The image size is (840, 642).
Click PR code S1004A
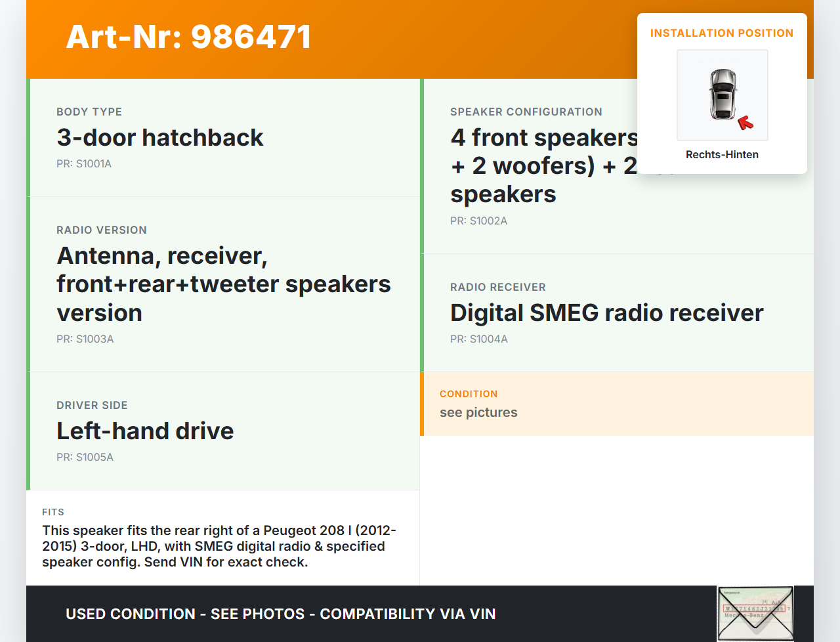coord(479,339)
